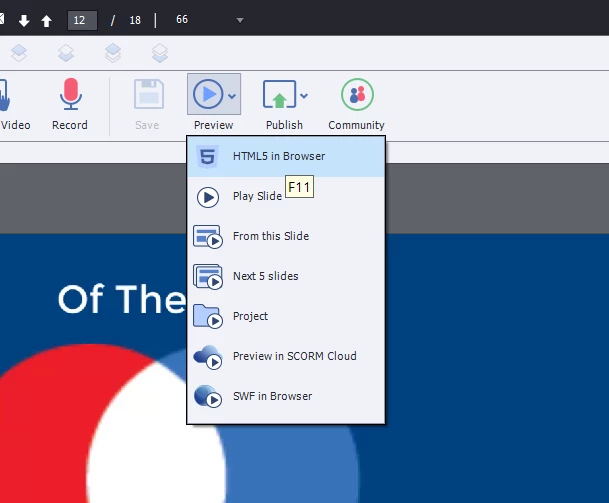Viewport: 609px width, 503px height.
Task: Select Play Slide from preview menu
Action: pos(286,197)
